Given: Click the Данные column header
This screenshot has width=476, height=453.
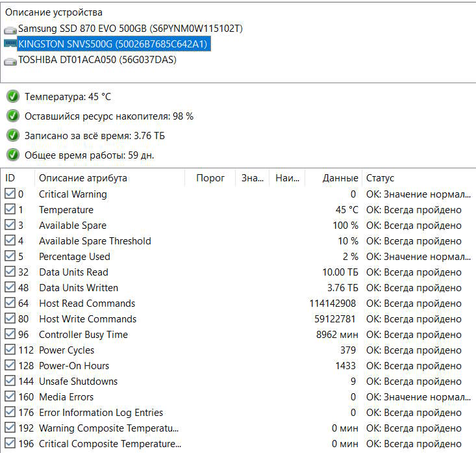Looking at the screenshot, I should [x=334, y=178].
